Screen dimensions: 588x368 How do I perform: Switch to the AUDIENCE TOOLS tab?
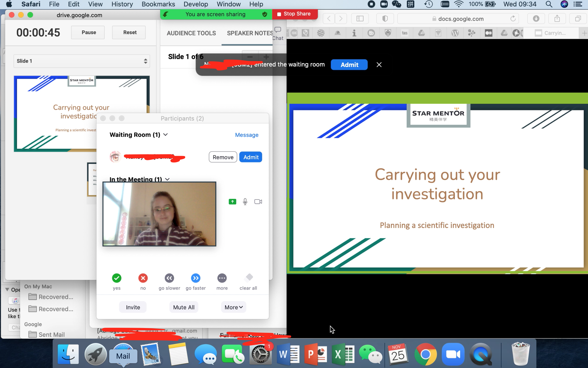pos(191,33)
